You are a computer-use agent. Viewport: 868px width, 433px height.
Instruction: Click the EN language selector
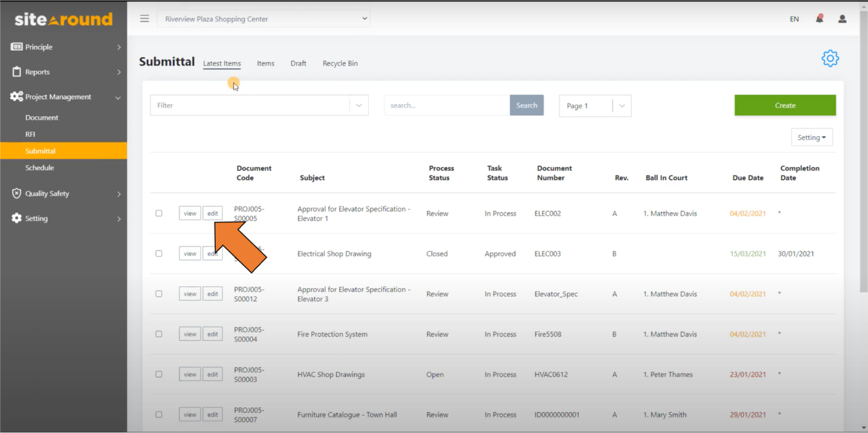tap(794, 19)
